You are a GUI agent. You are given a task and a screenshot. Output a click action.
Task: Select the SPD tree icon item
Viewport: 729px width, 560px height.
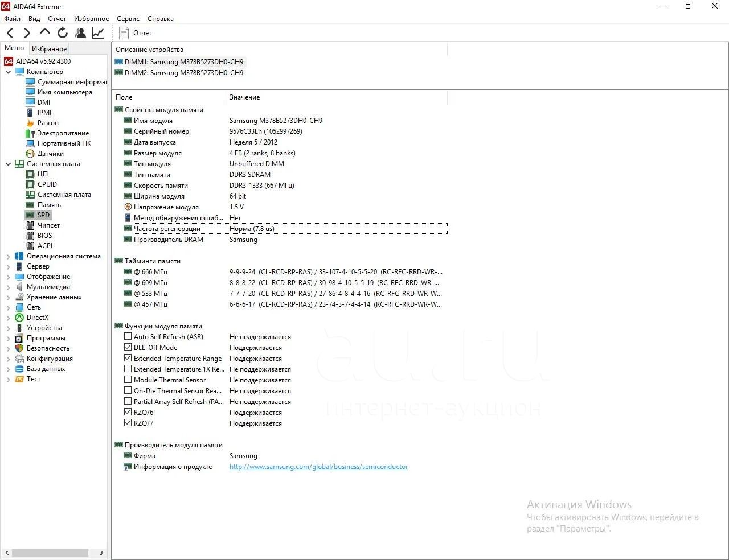coord(30,215)
